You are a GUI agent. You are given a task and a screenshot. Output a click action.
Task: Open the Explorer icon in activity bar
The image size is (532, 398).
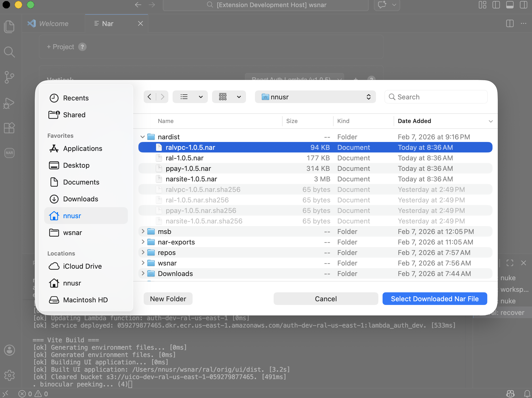pos(9,27)
